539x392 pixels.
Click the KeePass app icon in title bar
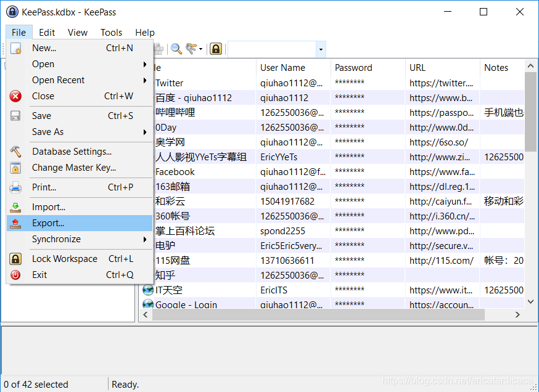click(12, 12)
